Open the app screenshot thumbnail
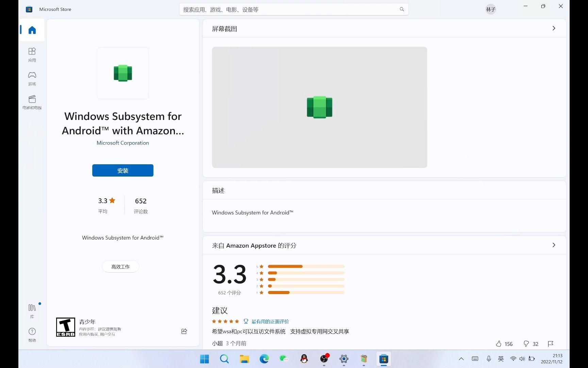 tap(320, 107)
